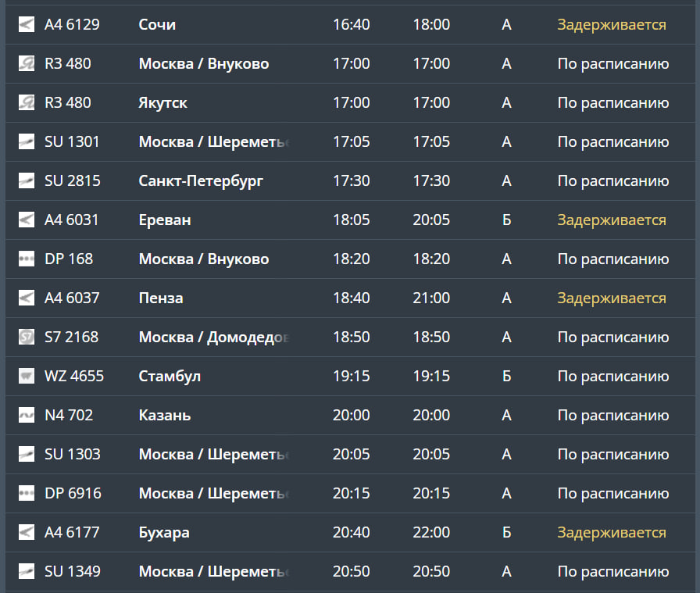The width and height of the screenshot is (700, 593).
Task: Click the Nordwind logo beside N4 702
Action: tap(27, 416)
